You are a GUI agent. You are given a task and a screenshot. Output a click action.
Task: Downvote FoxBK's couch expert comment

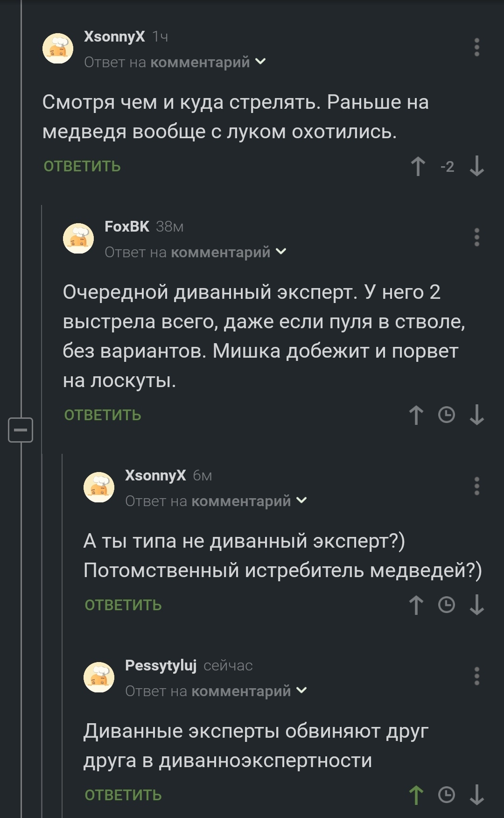476,415
